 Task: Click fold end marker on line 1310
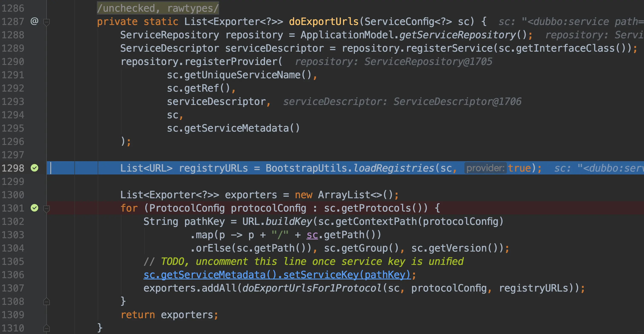[x=46, y=328]
